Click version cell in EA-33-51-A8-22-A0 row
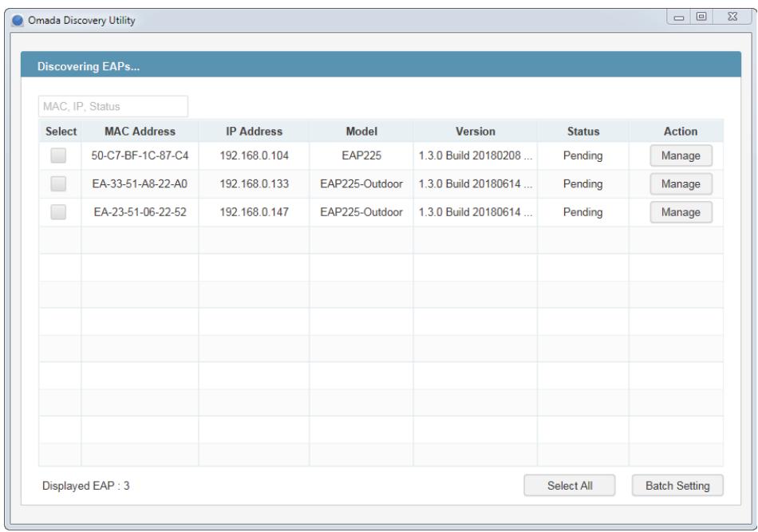 click(x=476, y=183)
